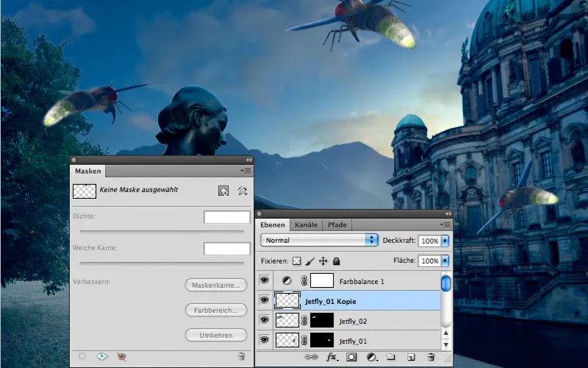Click the Fläche 100% field

point(430,261)
